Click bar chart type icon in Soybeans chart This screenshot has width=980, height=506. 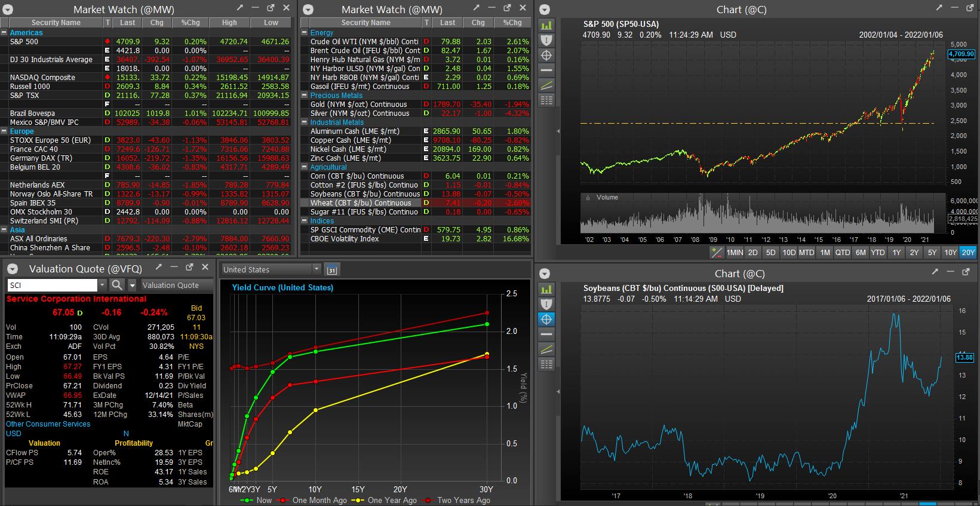coord(546,289)
